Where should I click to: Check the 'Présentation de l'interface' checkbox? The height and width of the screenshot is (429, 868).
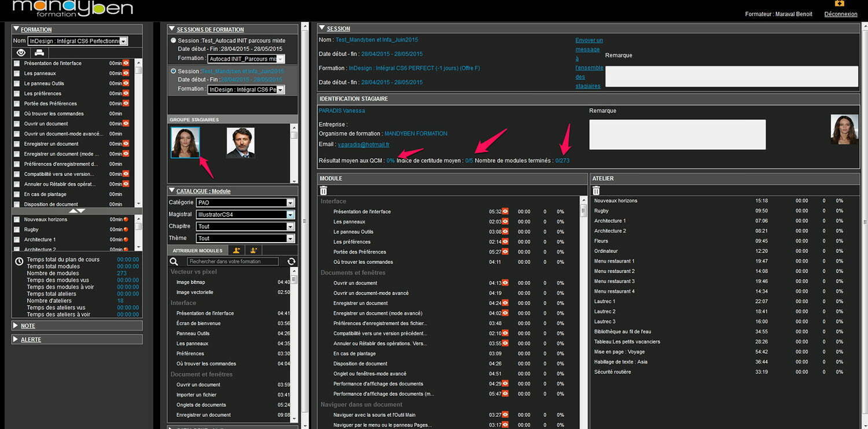[x=17, y=64]
